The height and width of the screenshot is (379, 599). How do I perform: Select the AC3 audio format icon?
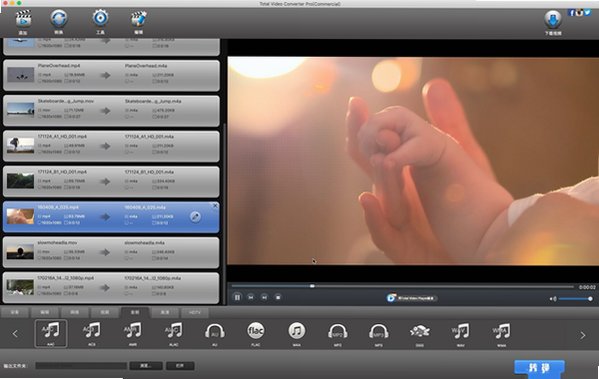92,331
